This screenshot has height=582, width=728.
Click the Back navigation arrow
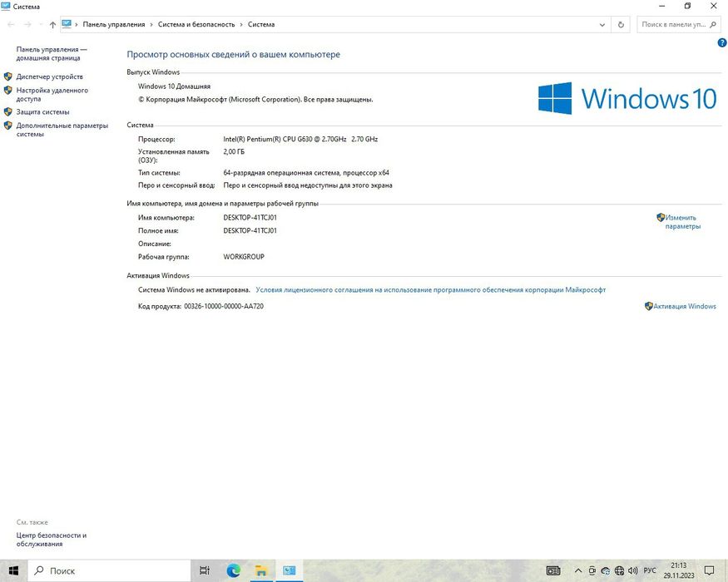(11, 25)
